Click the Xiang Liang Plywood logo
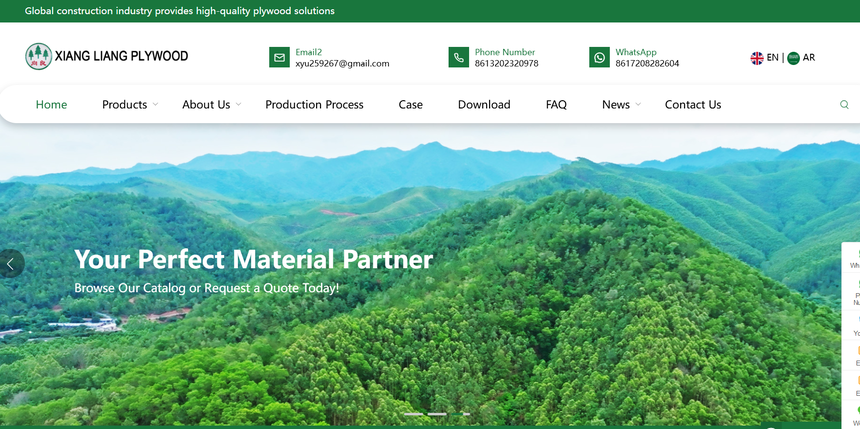This screenshot has height=429, width=860. pos(106,56)
